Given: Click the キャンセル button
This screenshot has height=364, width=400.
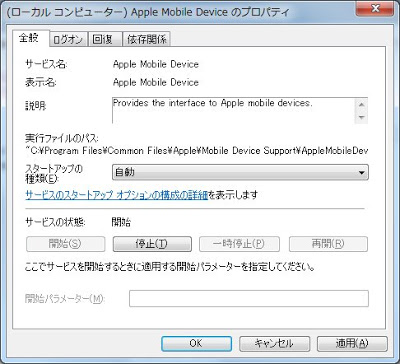Looking at the screenshot, I should tap(274, 343).
